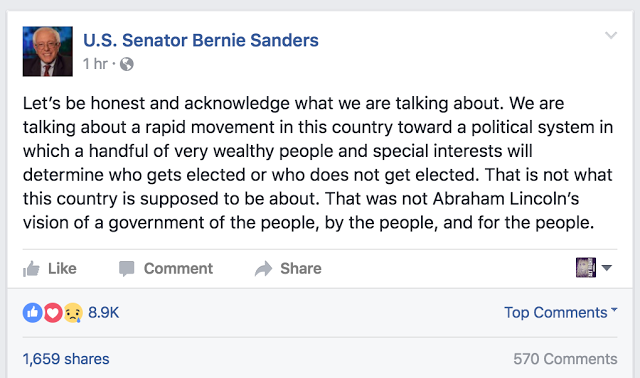Viewport: 640px width, 378px height.
Task: Click the 1 hr timestamp link
Action: tap(95, 64)
